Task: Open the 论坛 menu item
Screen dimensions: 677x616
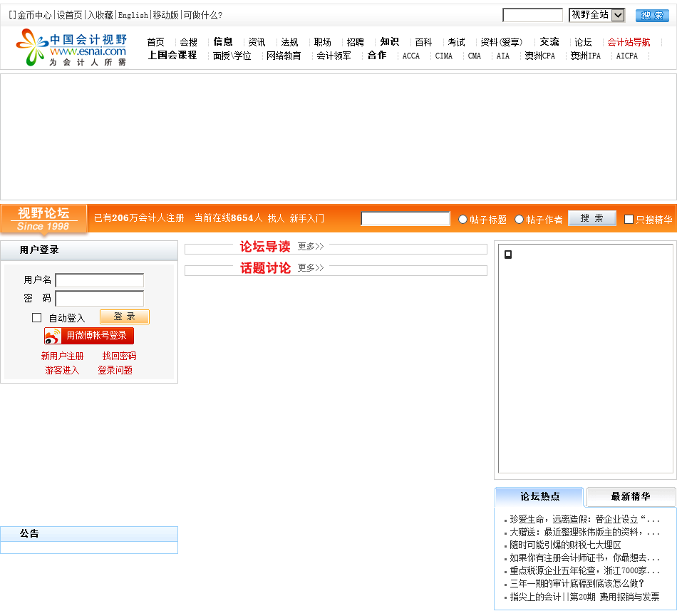Action: tap(583, 42)
